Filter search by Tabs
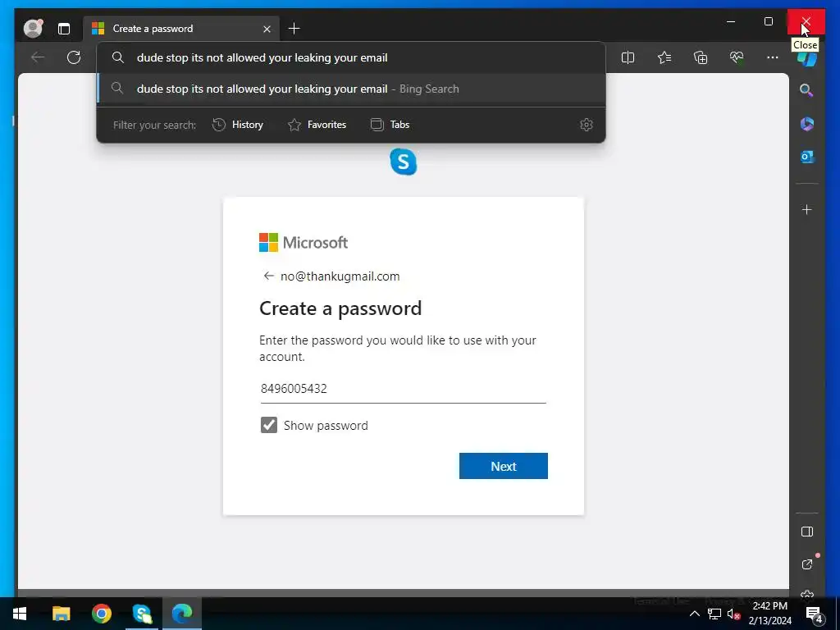The width and height of the screenshot is (840, 630). point(390,125)
